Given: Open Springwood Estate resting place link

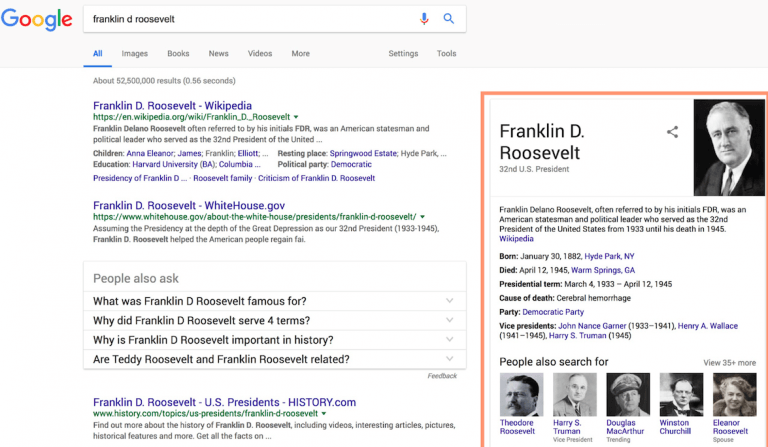Looking at the screenshot, I should pyautogui.click(x=363, y=153).
